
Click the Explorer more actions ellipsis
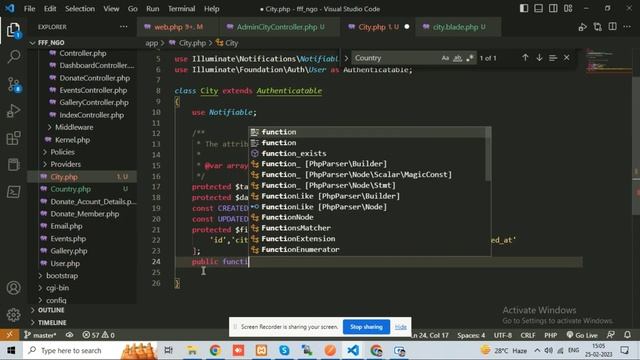[x=123, y=27]
